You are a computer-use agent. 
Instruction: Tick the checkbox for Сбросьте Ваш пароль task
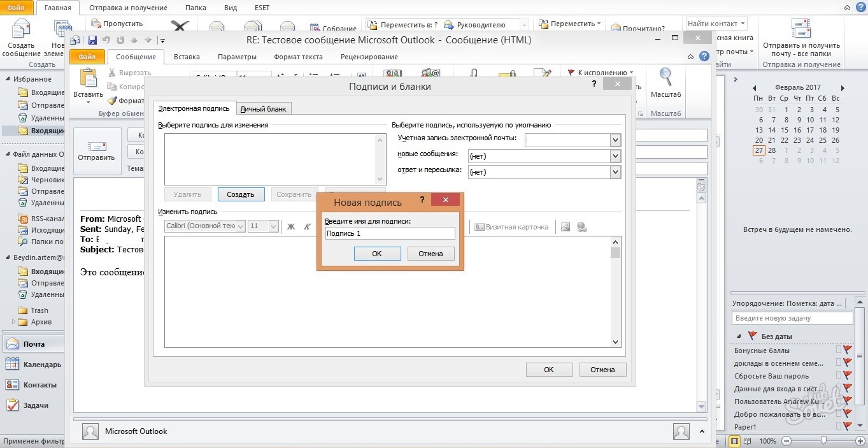pos(839,376)
